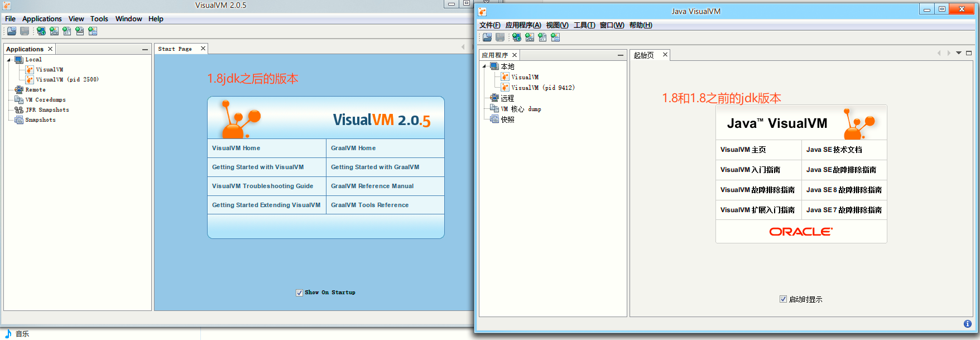The width and height of the screenshot is (980, 340).
Task: Click Load snapshot icon in Java VisualVM toolbar
Action: click(x=487, y=37)
